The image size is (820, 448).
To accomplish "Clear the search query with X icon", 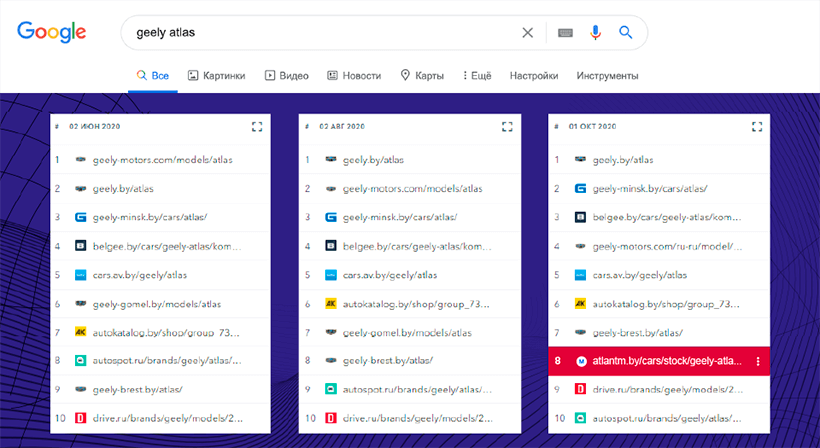I will (x=528, y=32).
